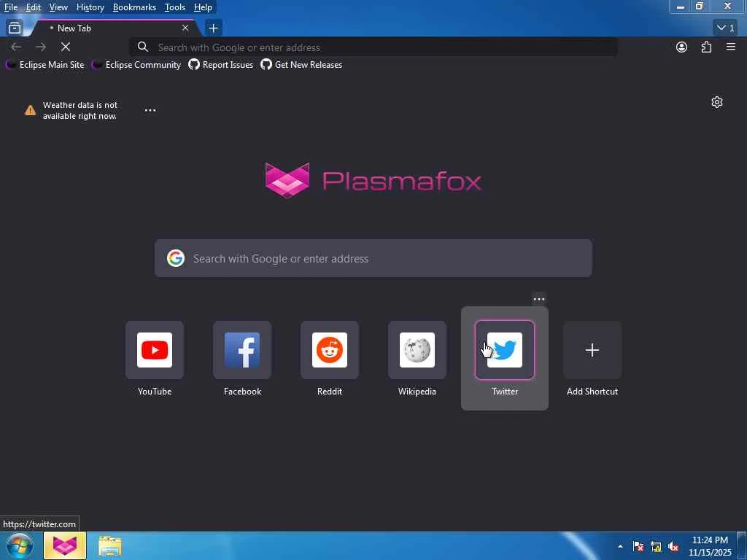747x560 pixels.
Task: Open Eclipse Community bookmark
Action: [x=136, y=65]
